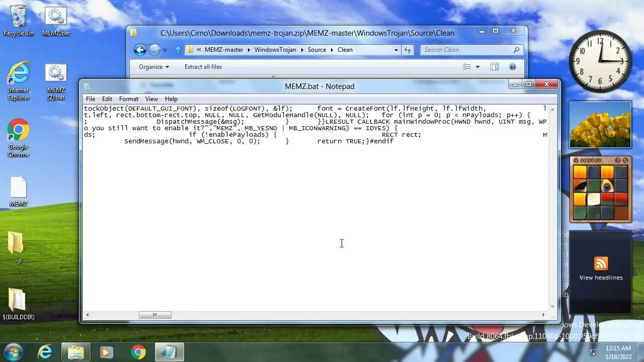Click the Clean breadcrumb

(345, 50)
